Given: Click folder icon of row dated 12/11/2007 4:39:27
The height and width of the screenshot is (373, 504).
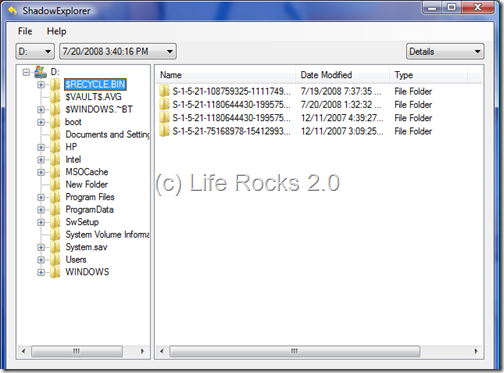Looking at the screenshot, I should click(164, 118).
